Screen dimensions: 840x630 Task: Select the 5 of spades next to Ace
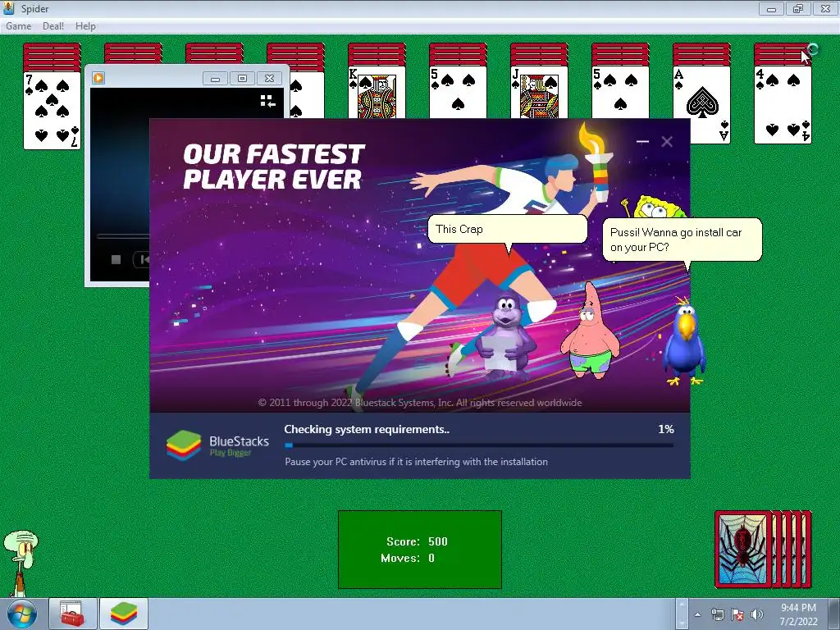(x=620, y=92)
